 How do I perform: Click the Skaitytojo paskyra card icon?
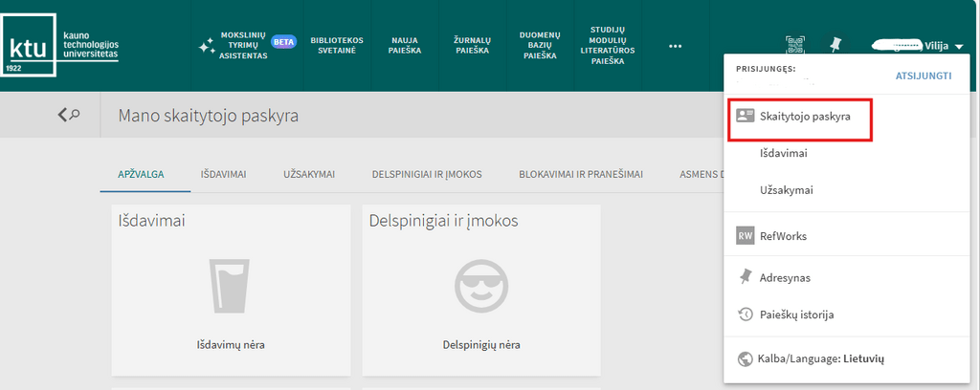point(745,116)
